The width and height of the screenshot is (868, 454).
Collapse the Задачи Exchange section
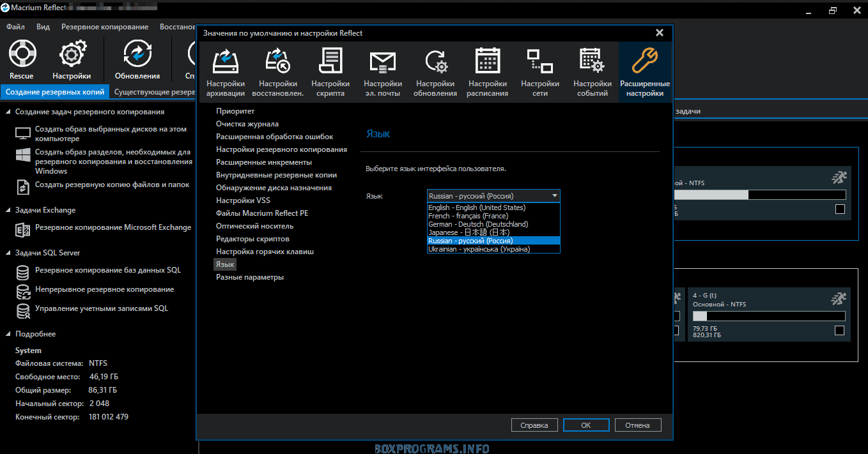8,210
